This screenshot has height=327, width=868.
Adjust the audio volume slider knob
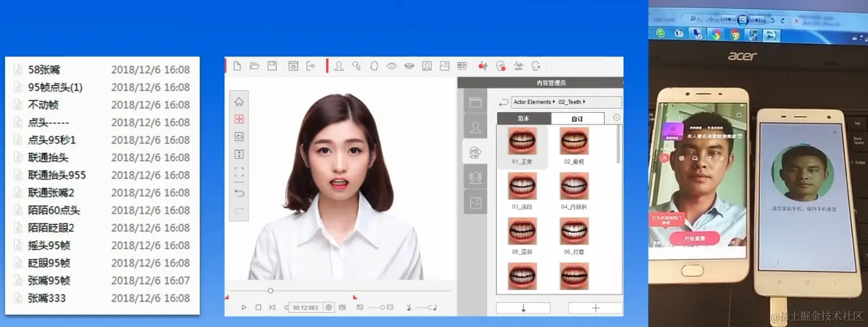pos(430,307)
